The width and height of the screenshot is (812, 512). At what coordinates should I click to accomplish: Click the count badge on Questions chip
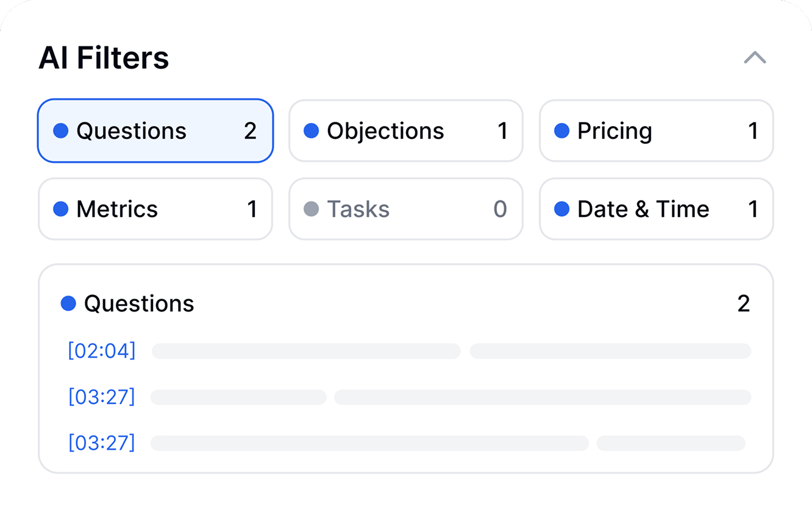pyautogui.click(x=250, y=131)
